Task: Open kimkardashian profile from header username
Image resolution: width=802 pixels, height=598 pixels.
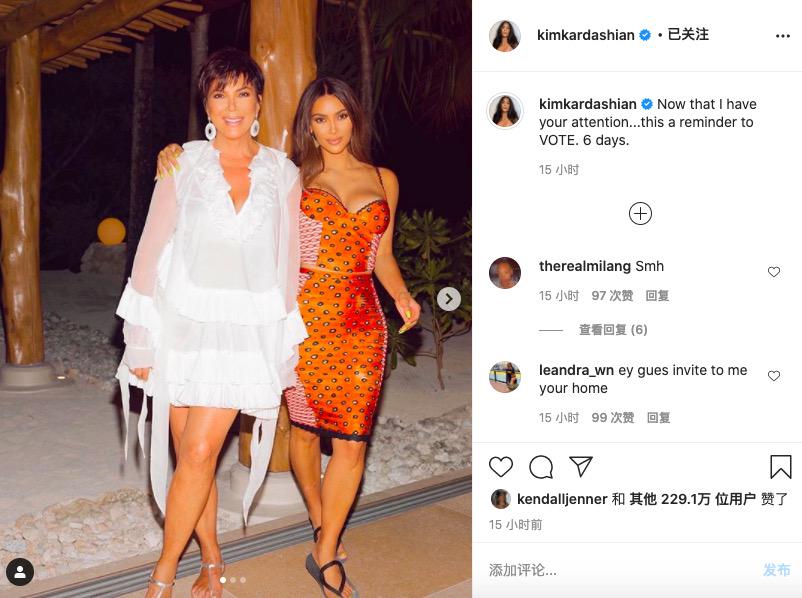Action: tap(586, 35)
